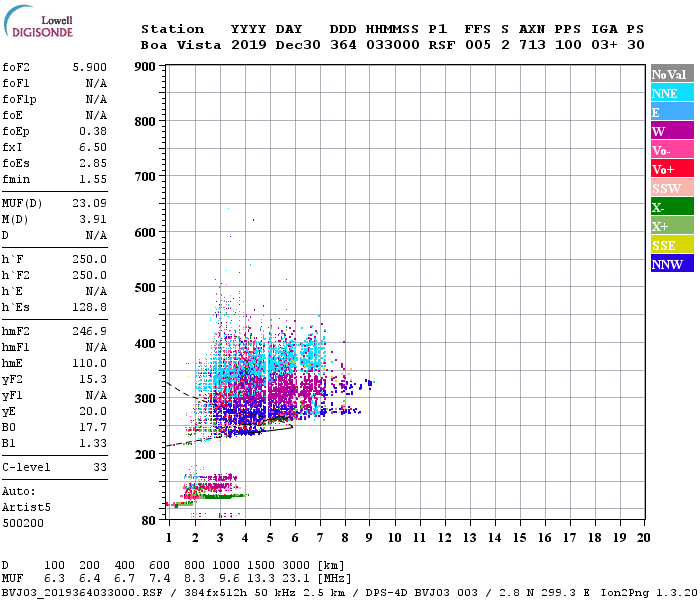Click the time 033000 in header
Image resolution: width=700 pixels, height=600 pixels.
(393, 45)
